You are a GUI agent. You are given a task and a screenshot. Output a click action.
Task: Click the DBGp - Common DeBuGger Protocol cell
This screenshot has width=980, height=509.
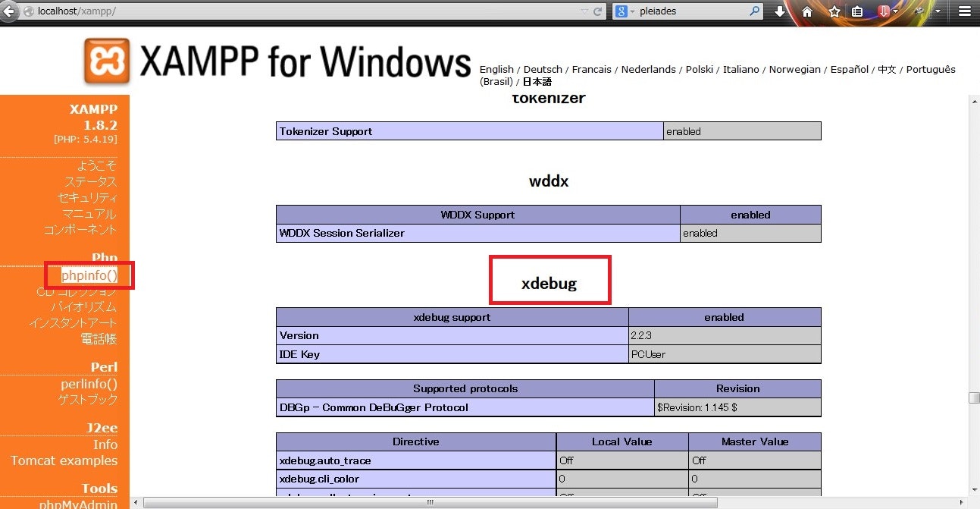[x=465, y=407]
